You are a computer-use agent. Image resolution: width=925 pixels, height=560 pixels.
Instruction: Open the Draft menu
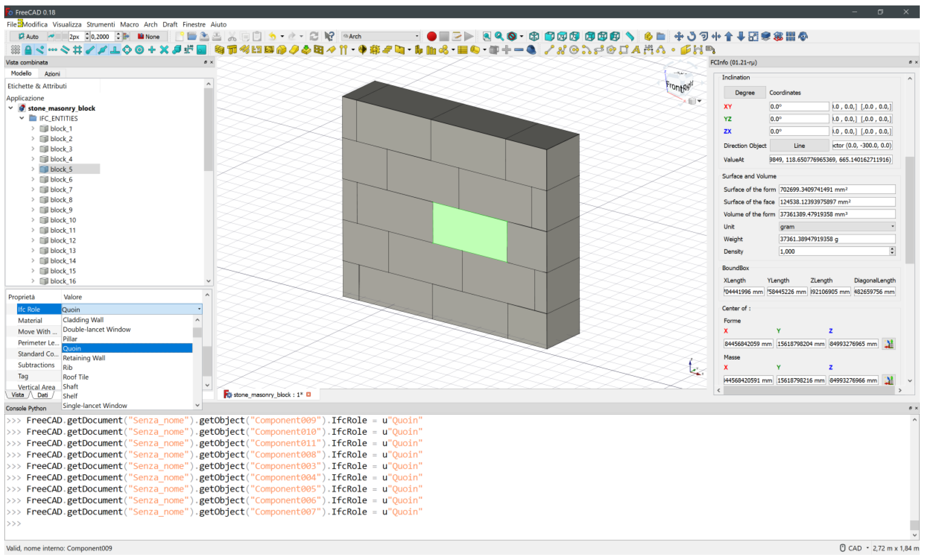coord(170,24)
